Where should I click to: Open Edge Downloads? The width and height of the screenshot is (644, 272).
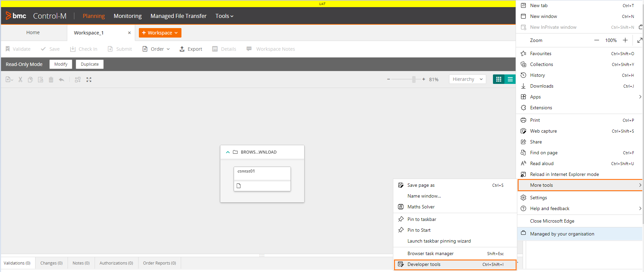click(579, 86)
